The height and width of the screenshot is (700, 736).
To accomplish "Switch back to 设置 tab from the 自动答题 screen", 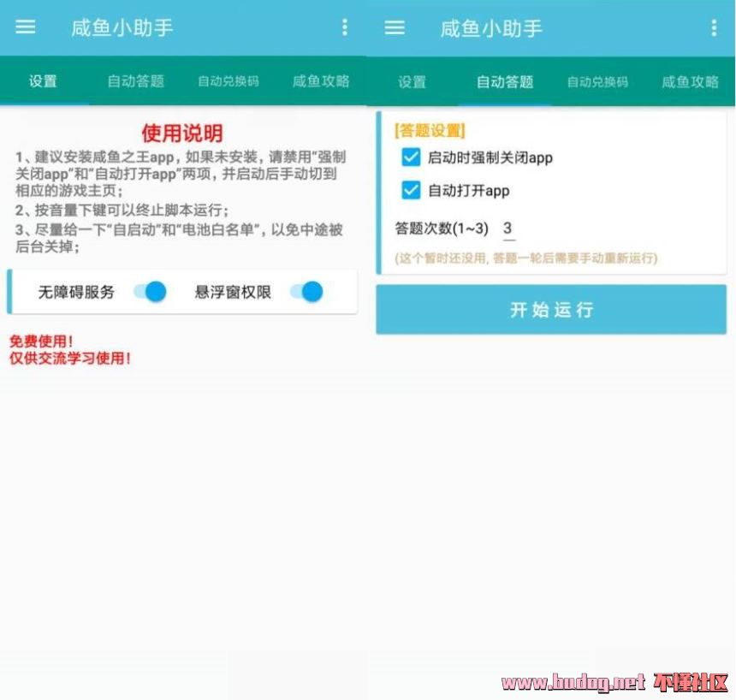I will pyautogui.click(x=412, y=82).
